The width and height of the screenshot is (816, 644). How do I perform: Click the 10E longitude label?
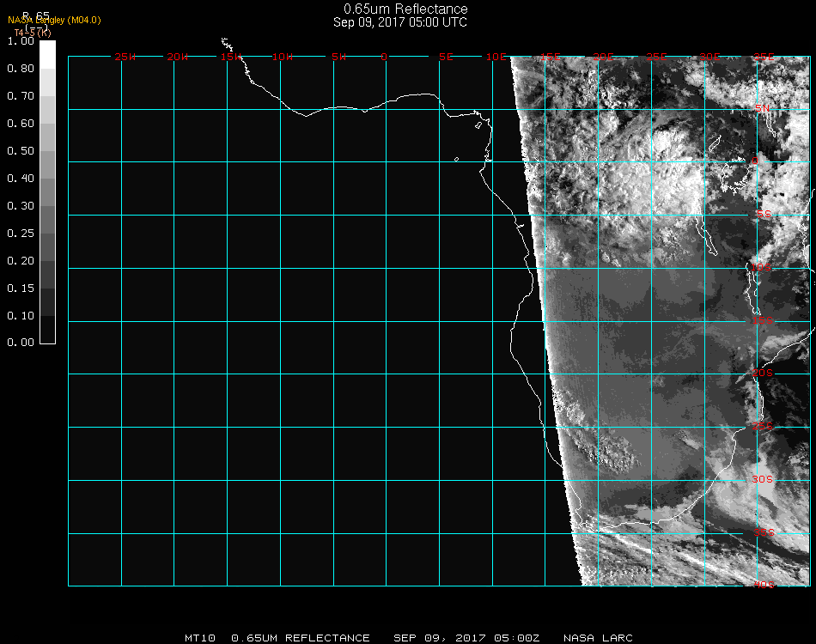click(496, 57)
